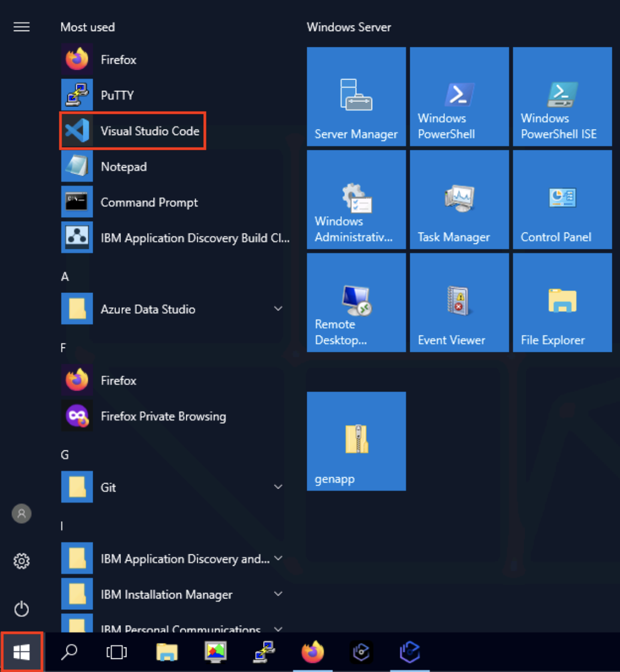Open the Event Viewer tile
Screen dimensions: 620x672
tap(459, 302)
